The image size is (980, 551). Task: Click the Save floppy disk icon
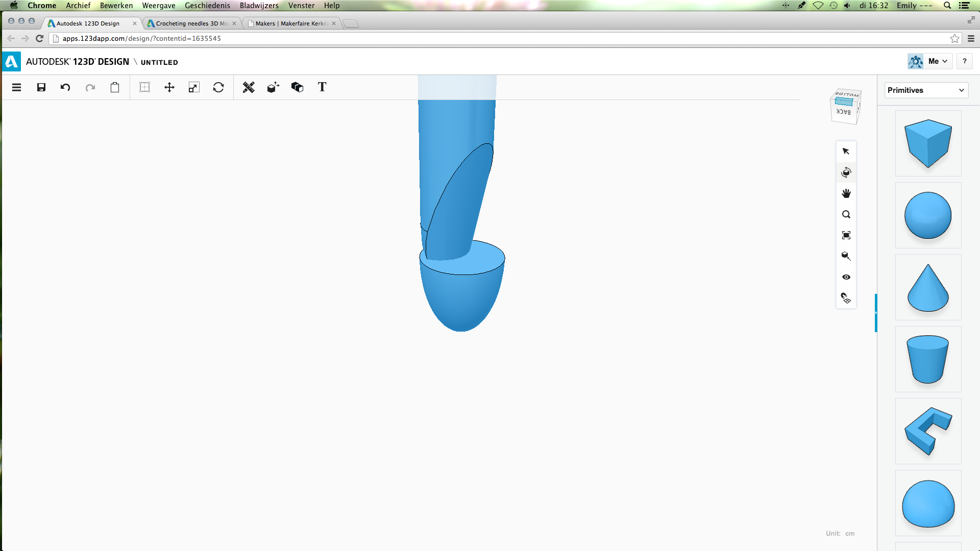click(41, 87)
